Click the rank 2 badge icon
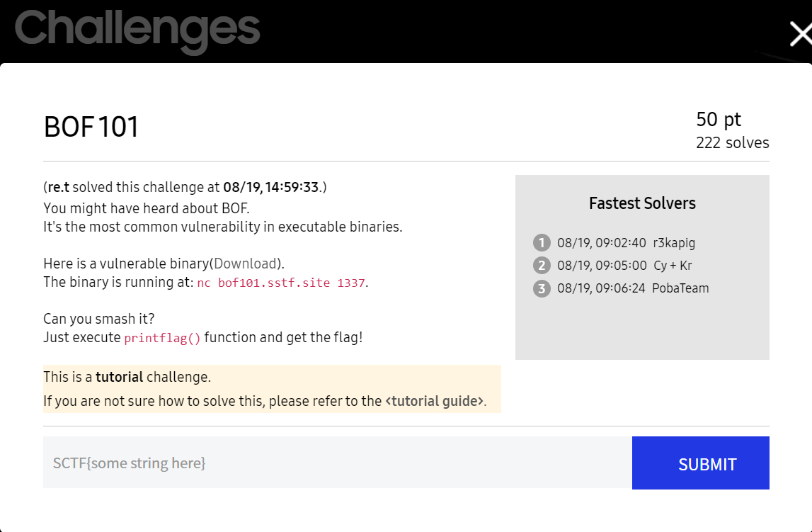The height and width of the screenshot is (532, 812). (x=542, y=265)
